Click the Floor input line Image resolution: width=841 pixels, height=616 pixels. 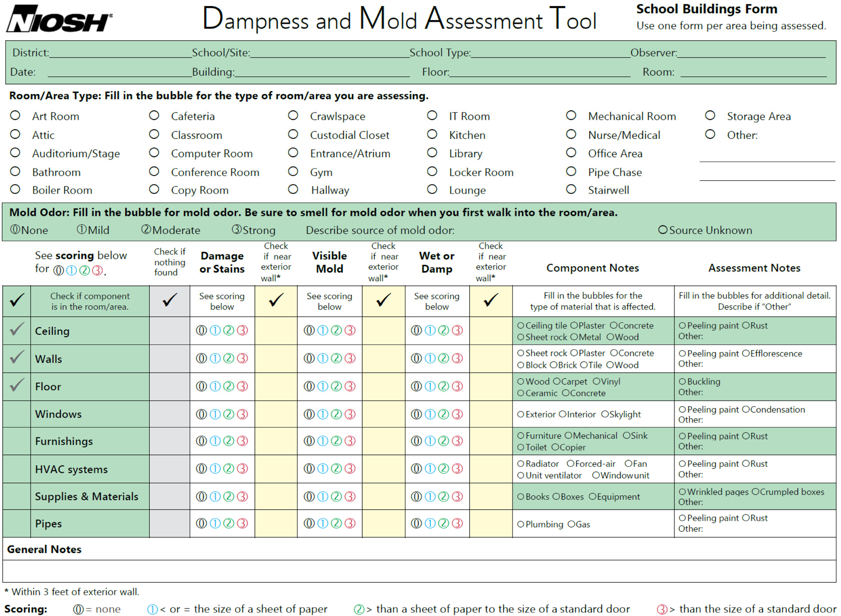(540, 72)
